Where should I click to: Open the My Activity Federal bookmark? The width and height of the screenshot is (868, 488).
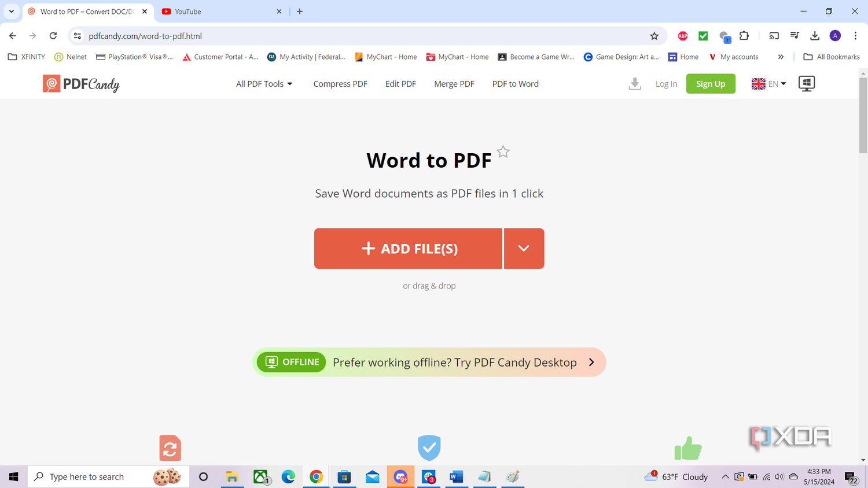tap(306, 57)
